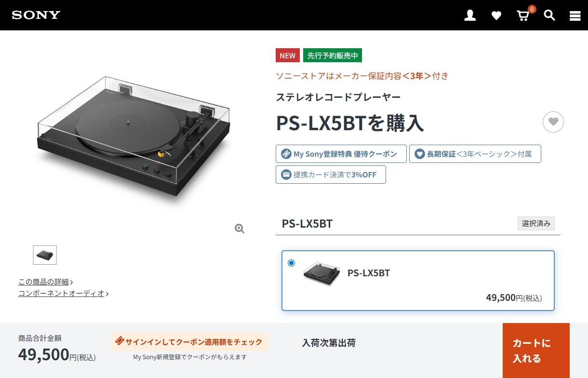Click the SONY logo
The height and width of the screenshot is (378, 588).
(36, 15)
